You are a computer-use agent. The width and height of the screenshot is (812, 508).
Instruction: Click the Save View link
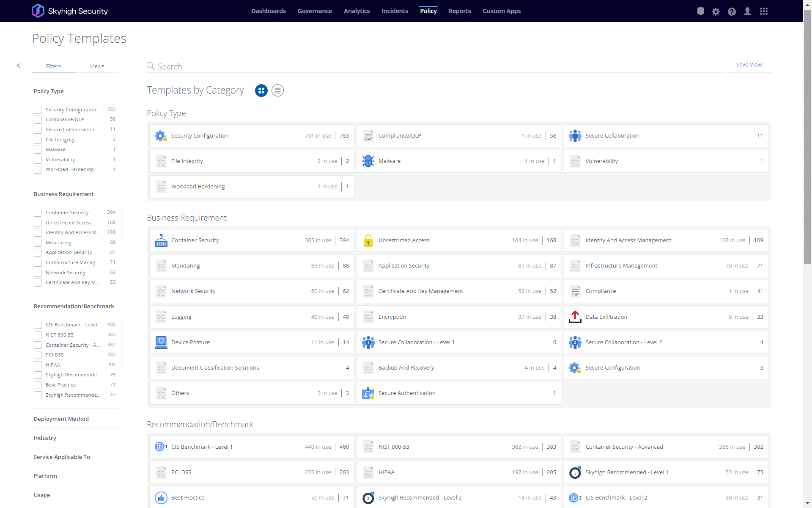coord(749,65)
